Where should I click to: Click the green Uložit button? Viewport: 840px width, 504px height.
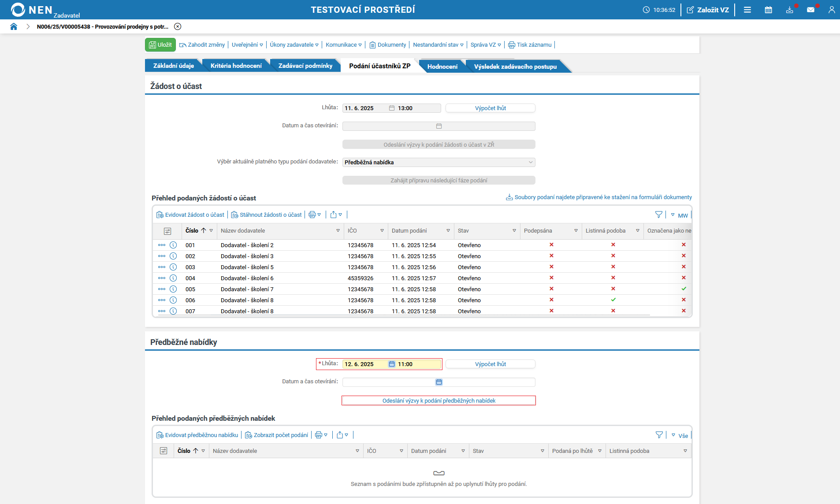160,45
